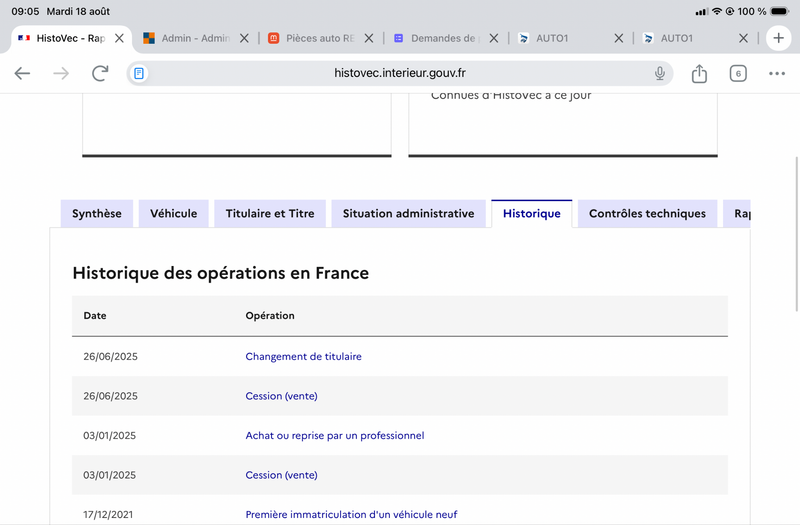Close the Pièces auto tab
Image resolution: width=800 pixels, height=525 pixels.
click(x=368, y=38)
